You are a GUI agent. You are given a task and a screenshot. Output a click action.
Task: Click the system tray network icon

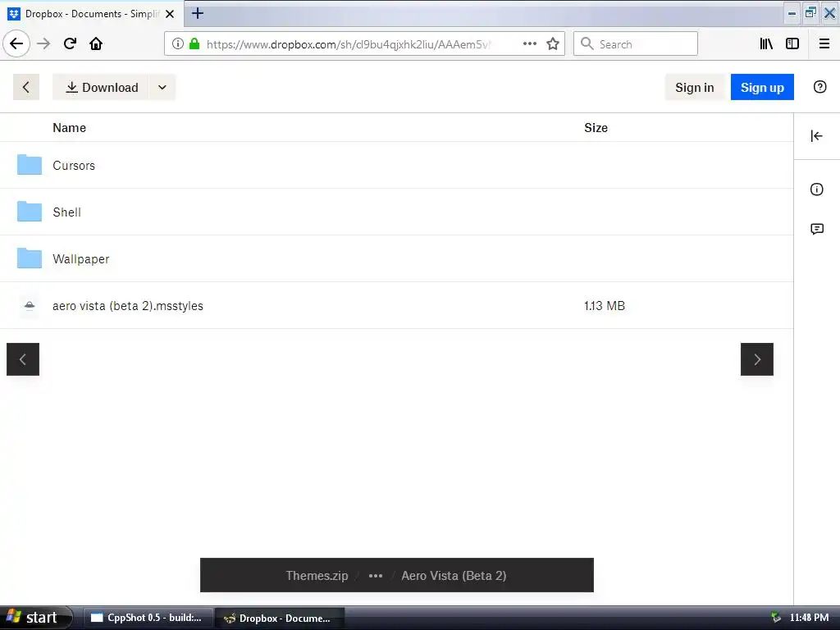[776, 618]
